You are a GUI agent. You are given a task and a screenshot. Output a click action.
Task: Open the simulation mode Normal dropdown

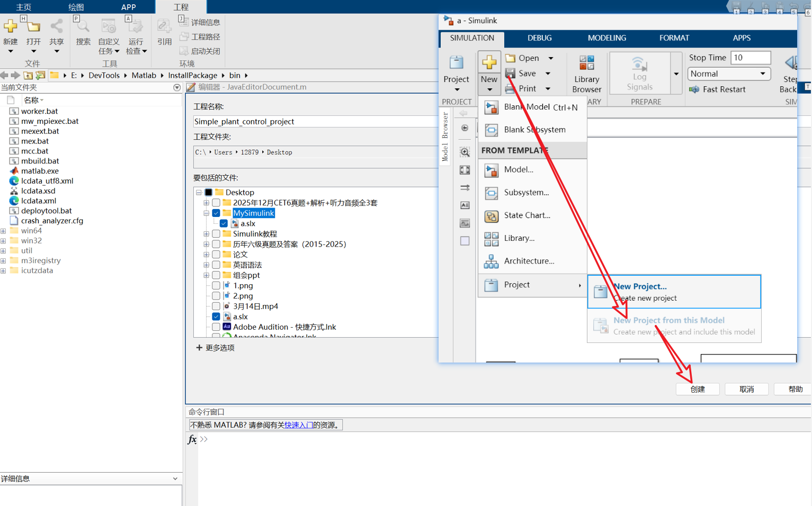tap(728, 74)
